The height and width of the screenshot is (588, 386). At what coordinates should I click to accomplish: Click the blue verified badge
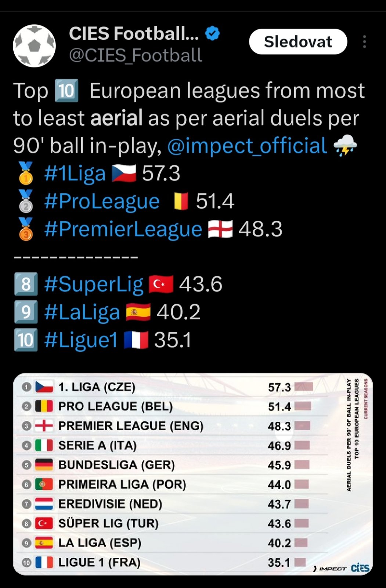(x=212, y=33)
